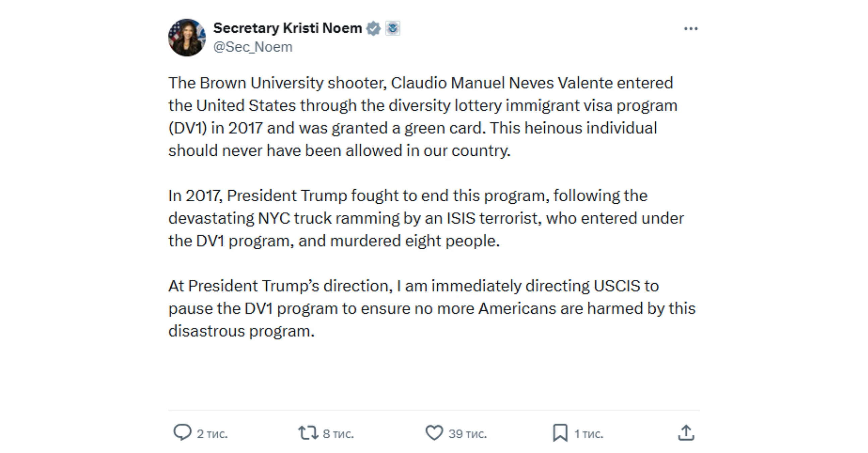Click the DHS affiliation badge beside the name
The width and height of the screenshot is (868, 453).
[x=392, y=28]
